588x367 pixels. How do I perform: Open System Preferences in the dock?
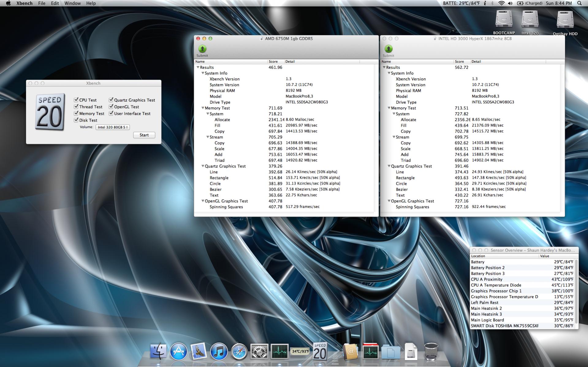(259, 351)
